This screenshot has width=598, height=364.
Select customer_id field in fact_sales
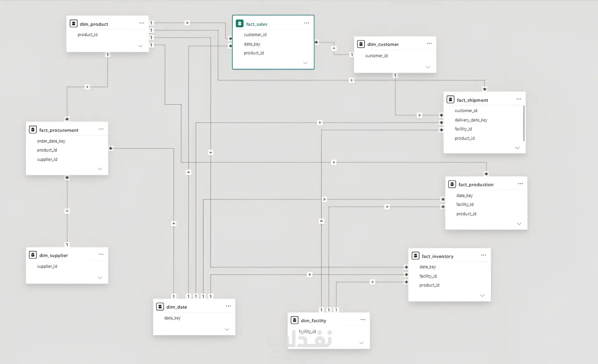[255, 35]
